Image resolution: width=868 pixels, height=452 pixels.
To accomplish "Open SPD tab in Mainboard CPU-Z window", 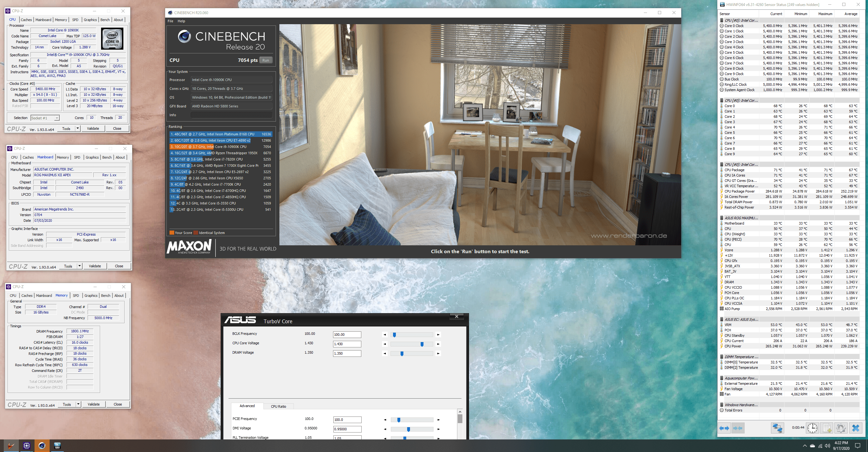I will coord(77,157).
